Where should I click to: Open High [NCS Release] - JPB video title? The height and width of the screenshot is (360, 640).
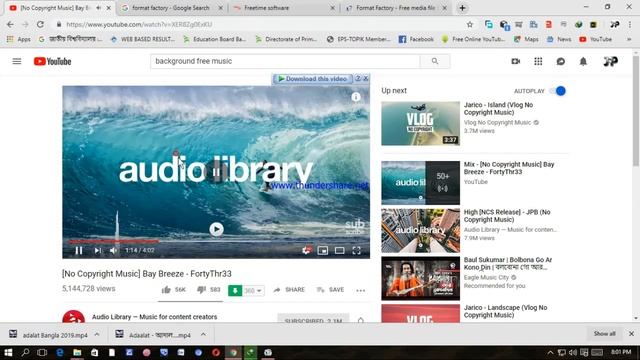coord(507,216)
